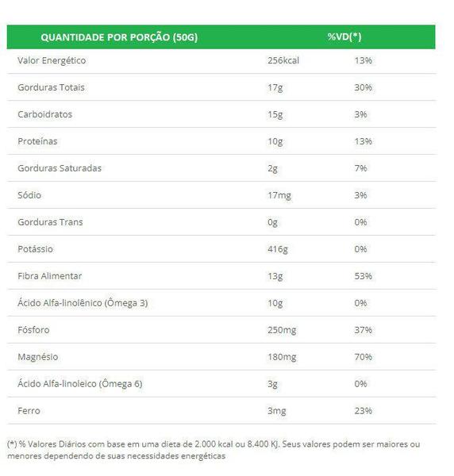This screenshot has width=454, height=476.
Task: Click the %VD(*) column header
Action: click(344, 37)
